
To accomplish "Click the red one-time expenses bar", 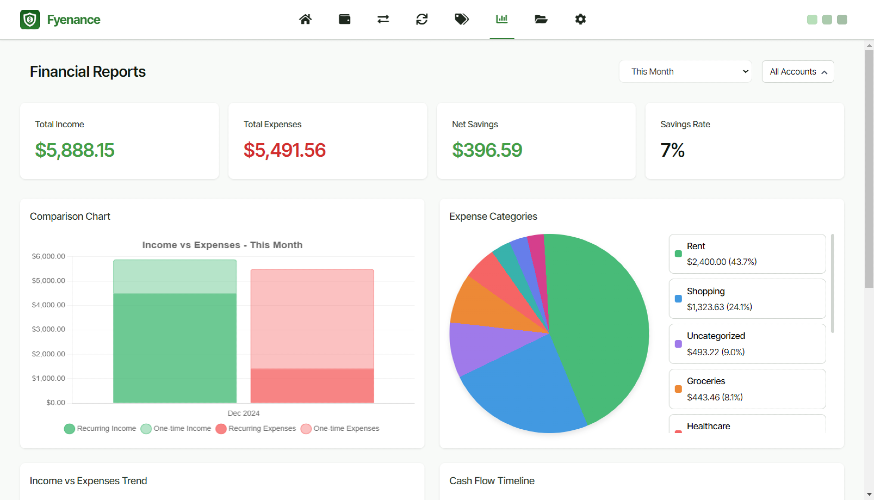I will click(312, 319).
